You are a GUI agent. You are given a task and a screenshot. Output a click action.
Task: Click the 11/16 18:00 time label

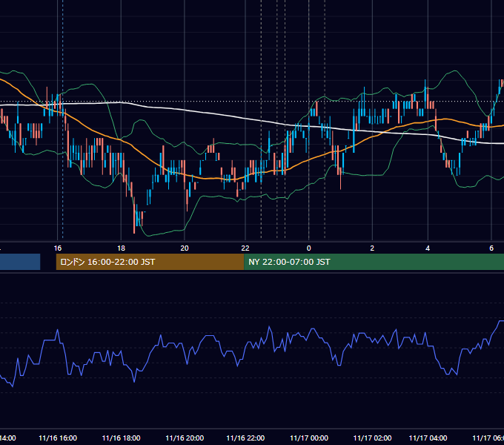(x=121, y=438)
